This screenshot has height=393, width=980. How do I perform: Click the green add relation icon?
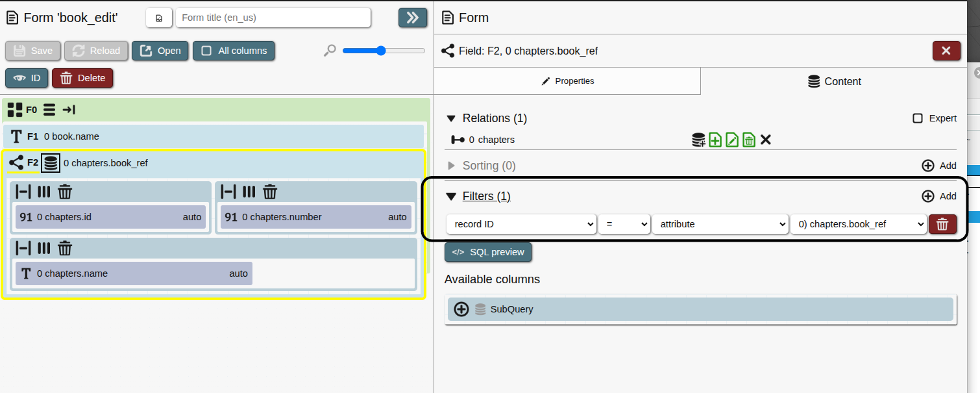pyautogui.click(x=715, y=140)
